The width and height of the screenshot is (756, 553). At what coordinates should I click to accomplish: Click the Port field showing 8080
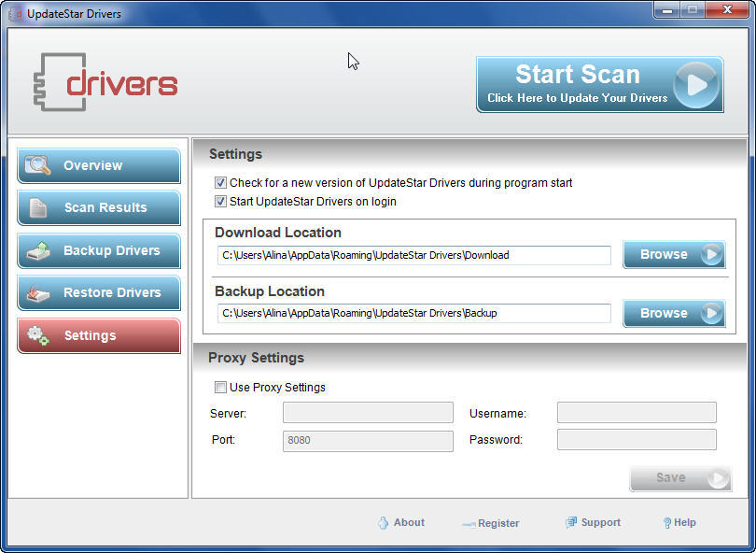(x=368, y=441)
